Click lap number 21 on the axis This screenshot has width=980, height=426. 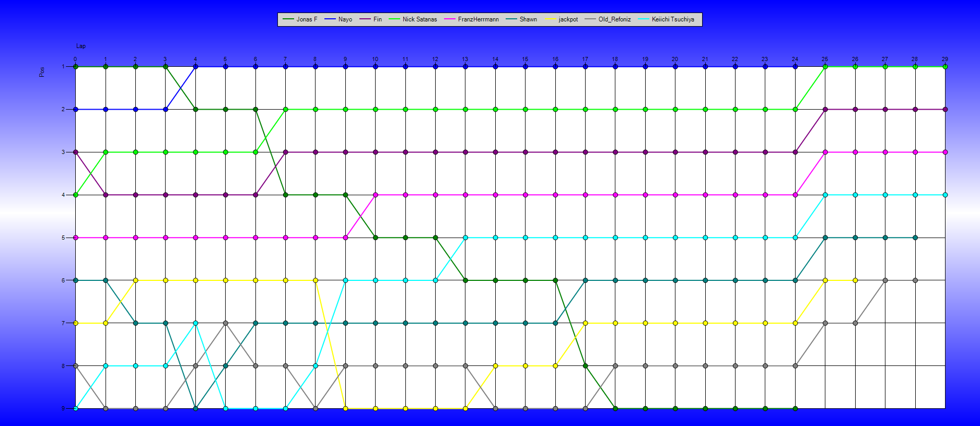coord(705,59)
